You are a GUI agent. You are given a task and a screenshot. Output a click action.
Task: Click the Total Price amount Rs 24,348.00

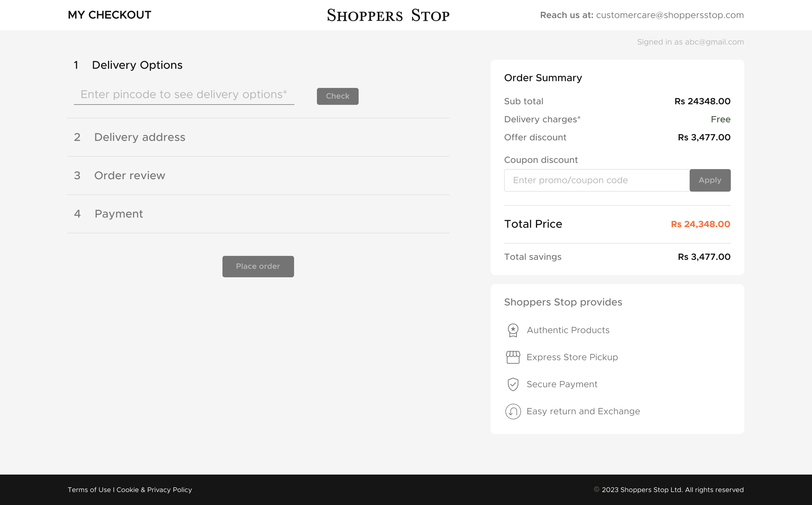click(x=700, y=224)
